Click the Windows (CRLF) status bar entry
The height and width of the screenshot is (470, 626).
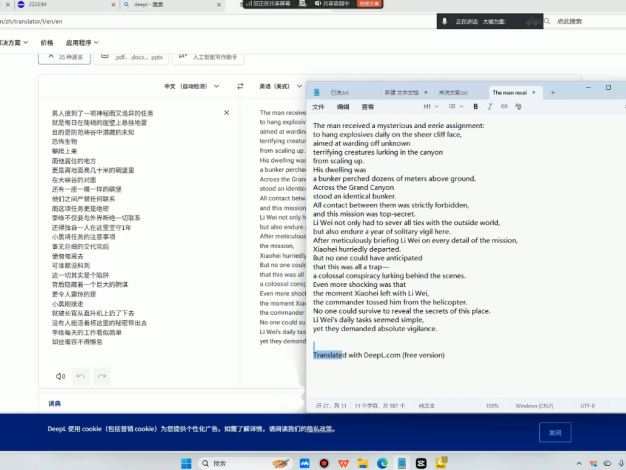(534, 406)
